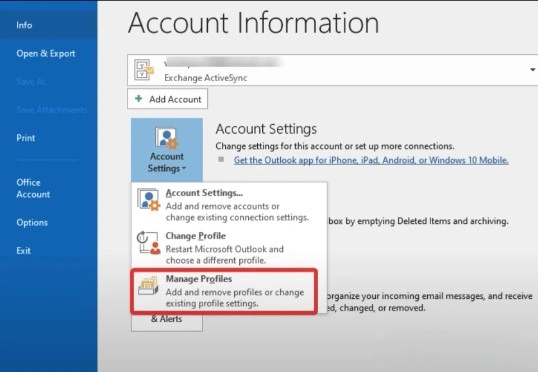Click 'Add and remove accounts or' description
This screenshot has width=538, height=372.
pos(222,206)
